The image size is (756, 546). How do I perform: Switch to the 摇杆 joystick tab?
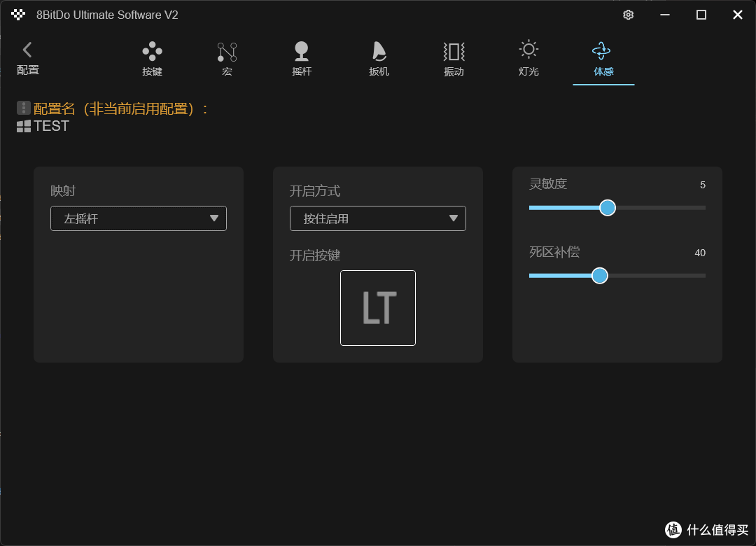[x=302, y=59]
